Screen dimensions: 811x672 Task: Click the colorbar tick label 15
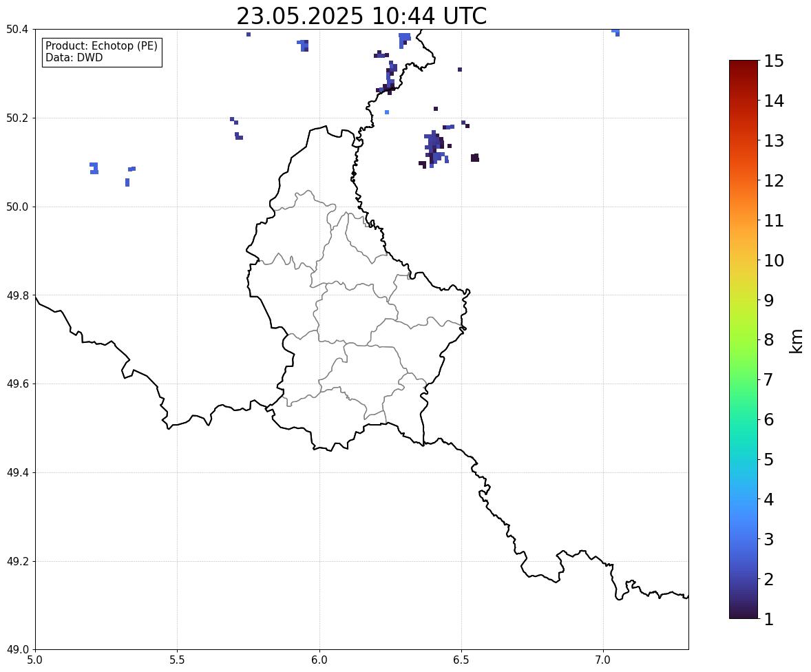pos(774,61)
